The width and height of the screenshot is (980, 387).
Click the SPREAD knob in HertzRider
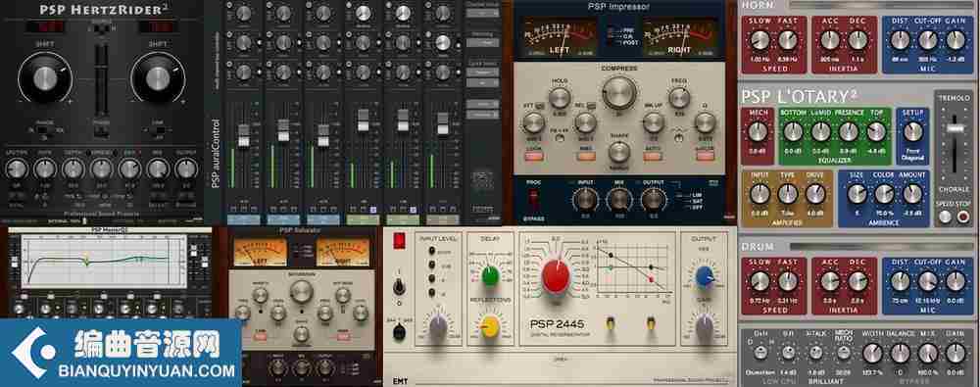(101, 169)
